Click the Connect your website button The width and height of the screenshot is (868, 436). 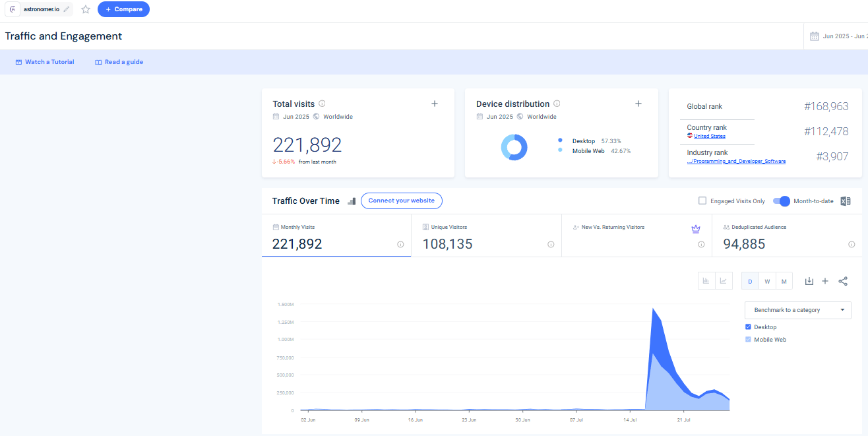pyautogui.click(x=402, y=201)
